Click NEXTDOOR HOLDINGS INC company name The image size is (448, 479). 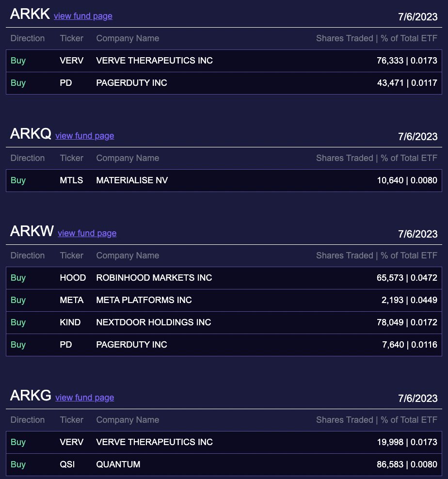[153, 322]
